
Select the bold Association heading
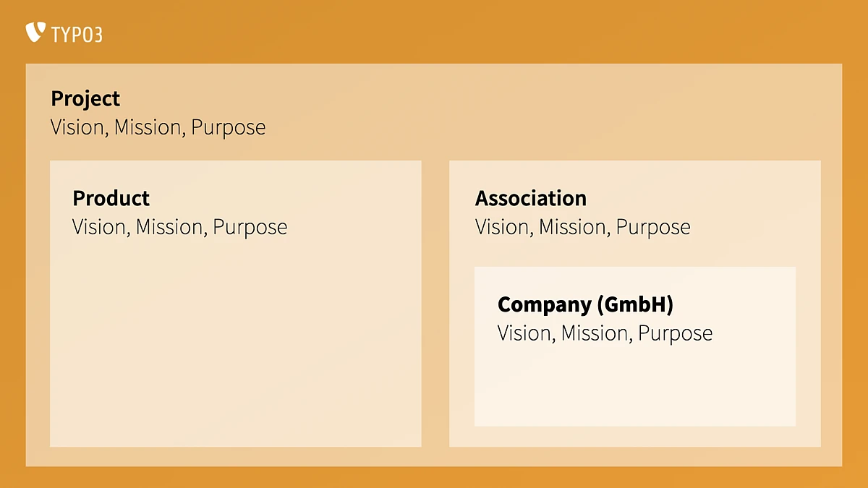point(531,198)
